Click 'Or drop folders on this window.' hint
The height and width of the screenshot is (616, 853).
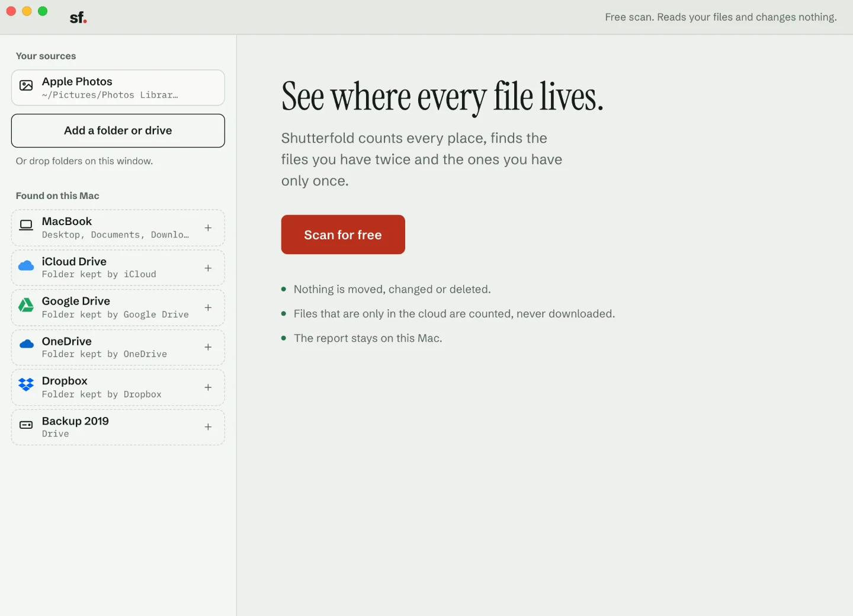pos(84,161)
